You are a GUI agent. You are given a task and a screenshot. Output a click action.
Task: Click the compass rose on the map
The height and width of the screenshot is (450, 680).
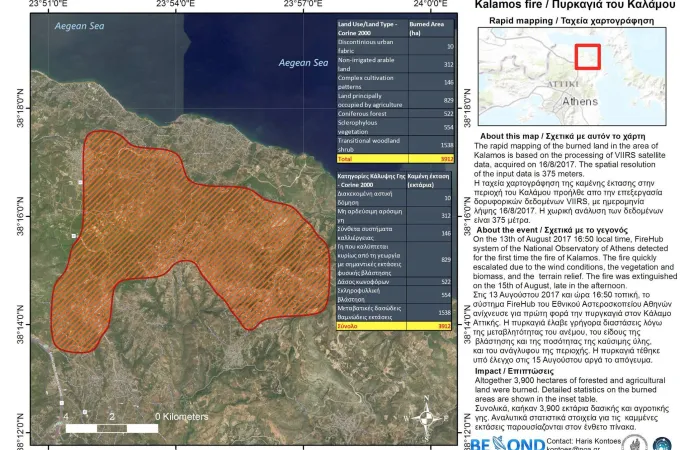click(x=426, y=417)
